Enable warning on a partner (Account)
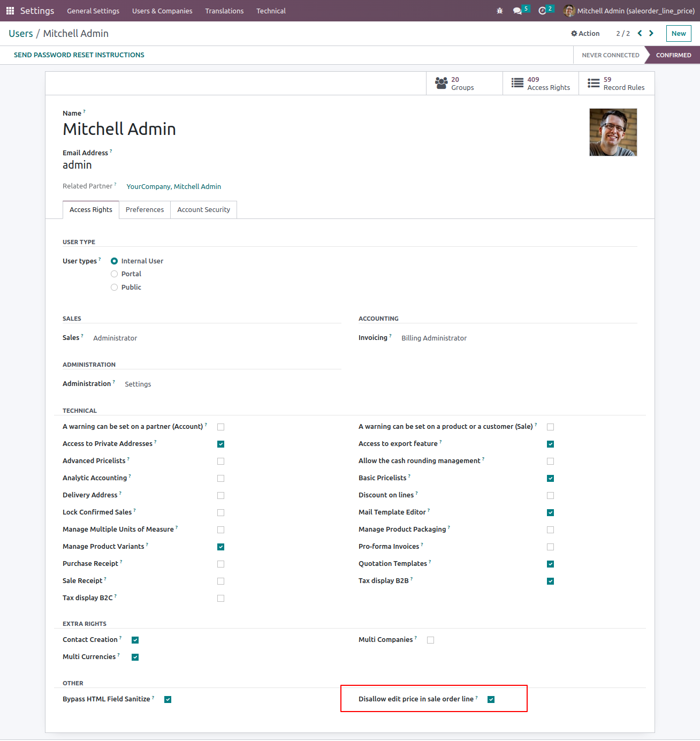 click(221, 427)
